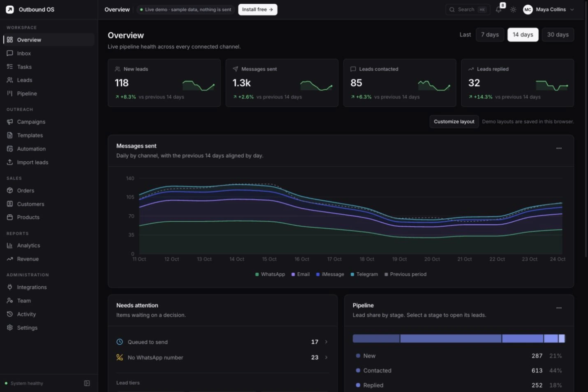The width and height of the screenshot is (588, 392).
Task: Open the Messages sent chart options menu
Action: (559, 148)
